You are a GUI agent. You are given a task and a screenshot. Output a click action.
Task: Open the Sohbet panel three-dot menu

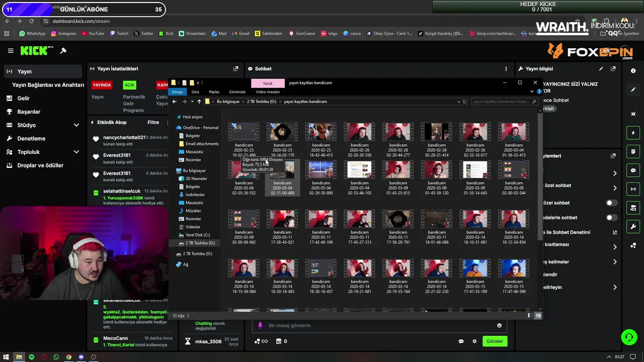tap(506, 69)
